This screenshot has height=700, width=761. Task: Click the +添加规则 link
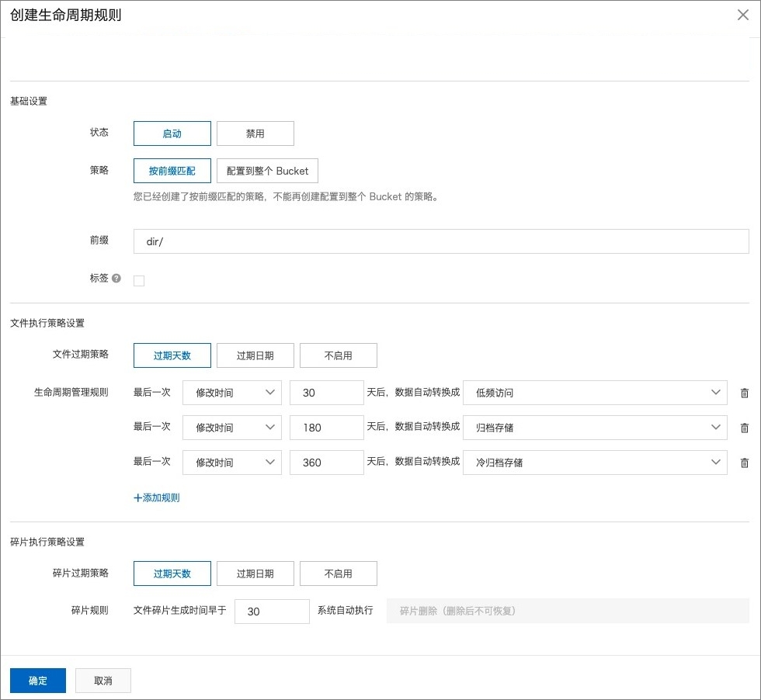coord(157,497)
